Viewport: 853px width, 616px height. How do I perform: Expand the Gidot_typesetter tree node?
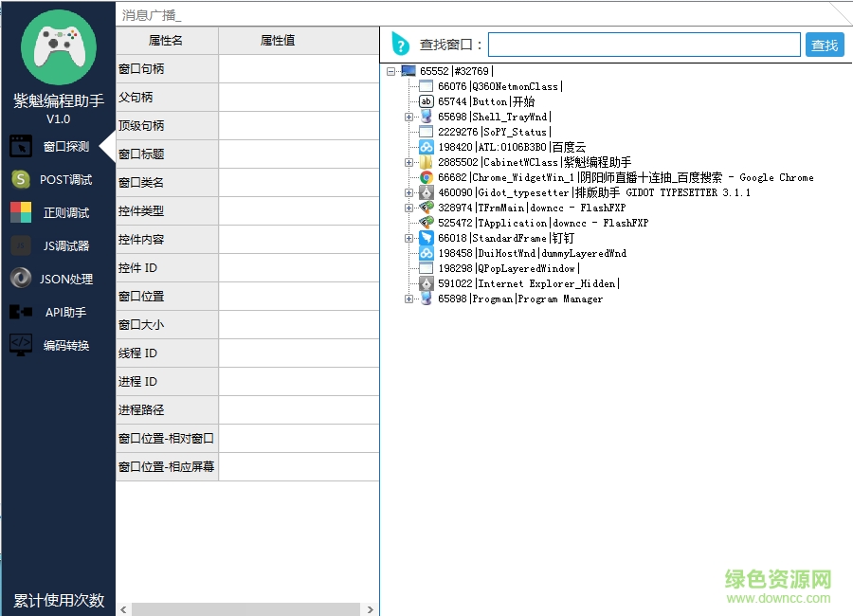point(408,192)
